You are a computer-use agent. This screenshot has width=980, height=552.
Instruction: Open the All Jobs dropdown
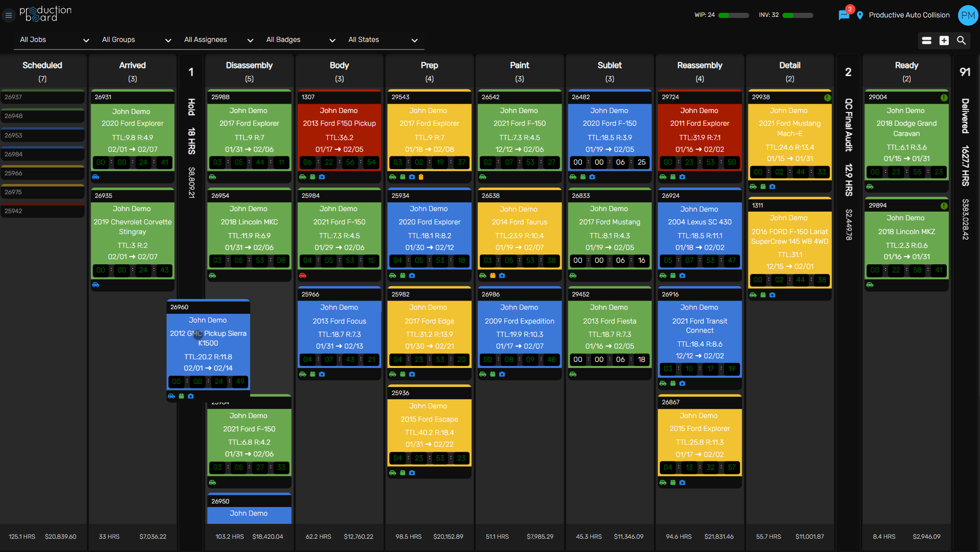tap(53, 40)
